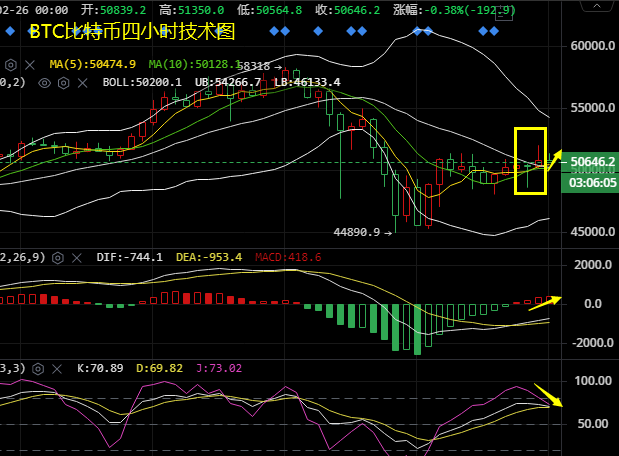Hide the BOLL indicator via eye icon
The width and height of the screenshot is (619, 456).
click(x=45, y=82)
